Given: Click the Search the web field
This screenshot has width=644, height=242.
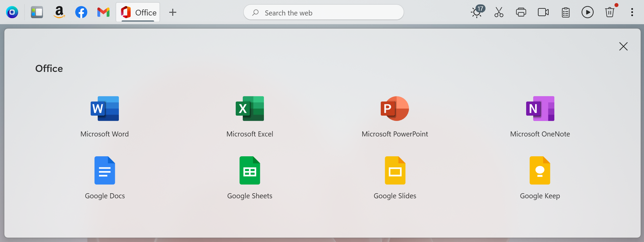Looking at the screenshot, I should [324, 12].
